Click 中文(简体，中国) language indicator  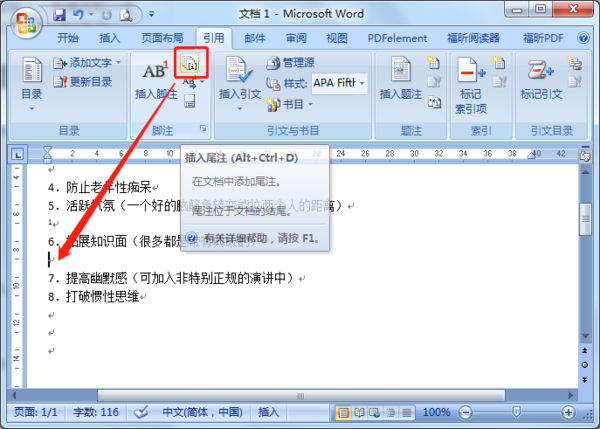tap(202, 412)
